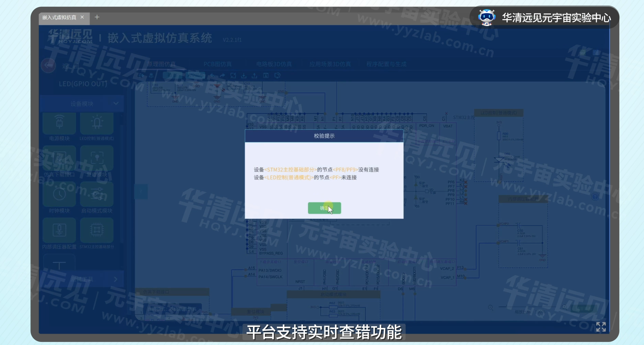Click the zoom out magnifier icon
The image size is (644, 345).
[x=491, y=307]
